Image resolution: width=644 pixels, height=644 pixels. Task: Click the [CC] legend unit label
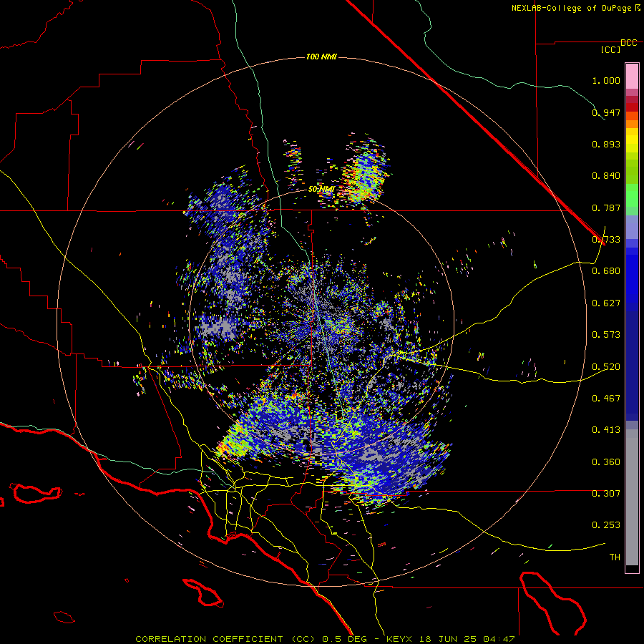(x=611, y=49)
